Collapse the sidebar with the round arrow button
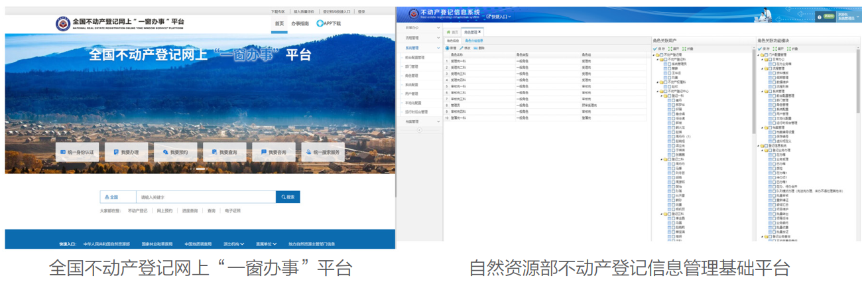Screen dimensions: 868x284 pos(419,130)
